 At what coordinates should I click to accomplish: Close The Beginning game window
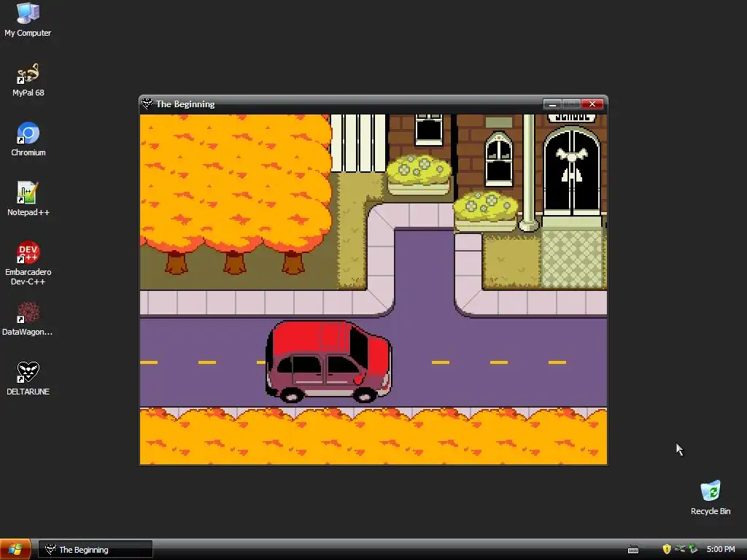tap(592, 104)
